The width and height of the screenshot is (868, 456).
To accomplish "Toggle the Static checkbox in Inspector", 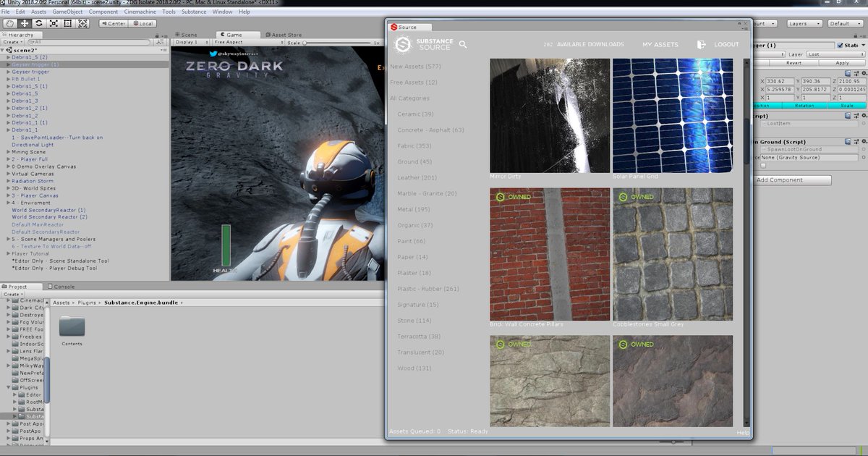I will click(x=839, y=45).
